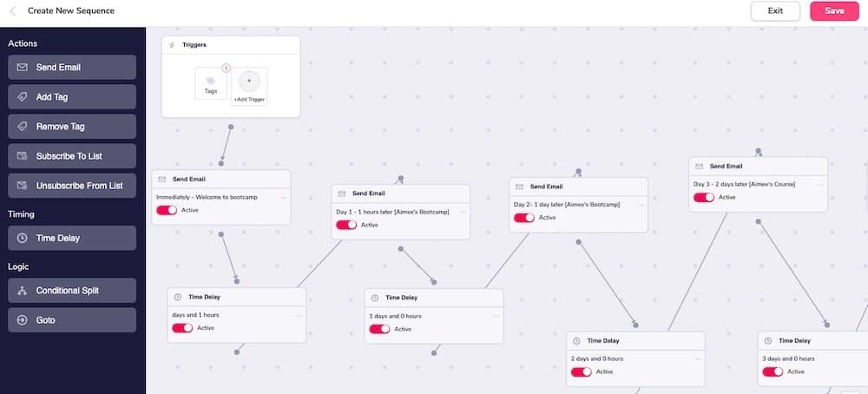
Task: Open the ellipsis menu on Day 1 email
Action: (x=463, y=212)
